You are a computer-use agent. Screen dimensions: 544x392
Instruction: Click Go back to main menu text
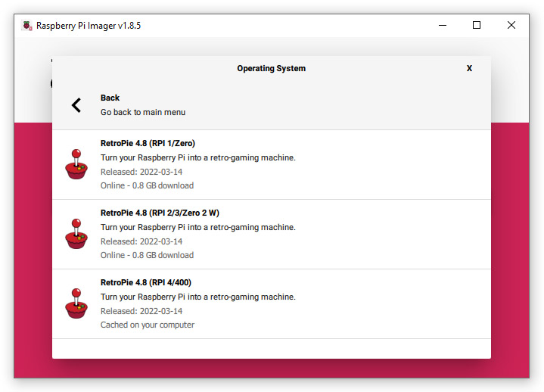click(143, 113)
